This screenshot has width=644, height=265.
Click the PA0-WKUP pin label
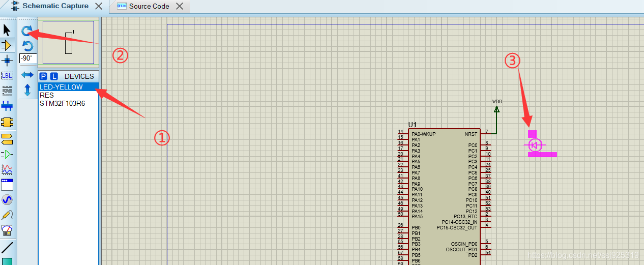(x=424, y=134)
